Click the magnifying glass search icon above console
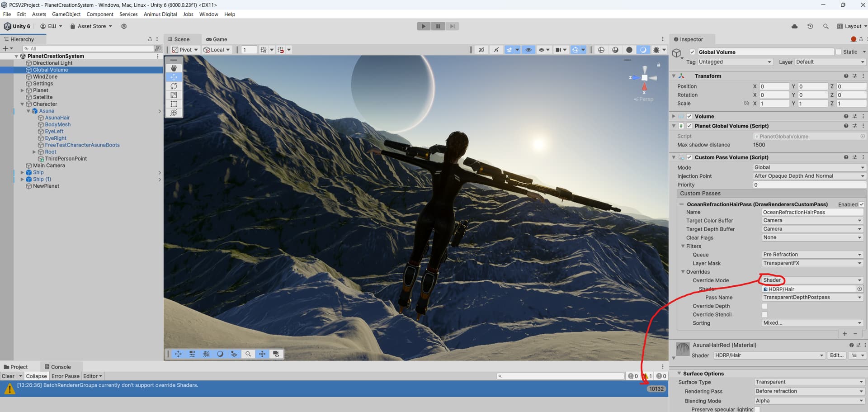Viewport: 868px width, 412px height. (x=499, y=376)
